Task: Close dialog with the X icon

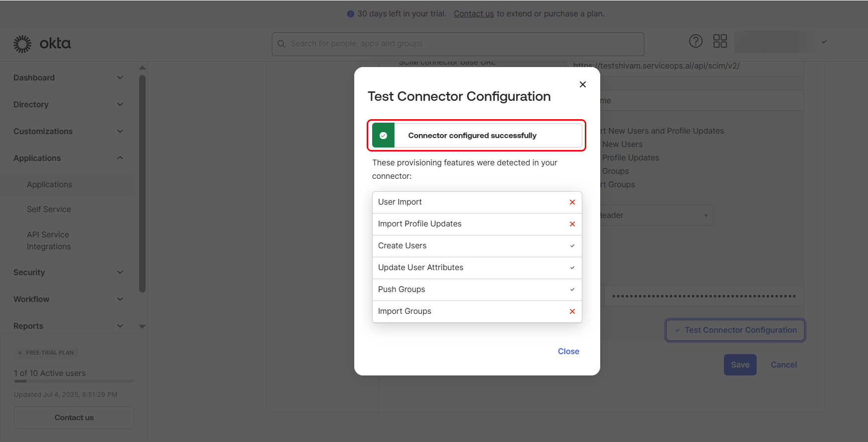Action: pos(583,84)
